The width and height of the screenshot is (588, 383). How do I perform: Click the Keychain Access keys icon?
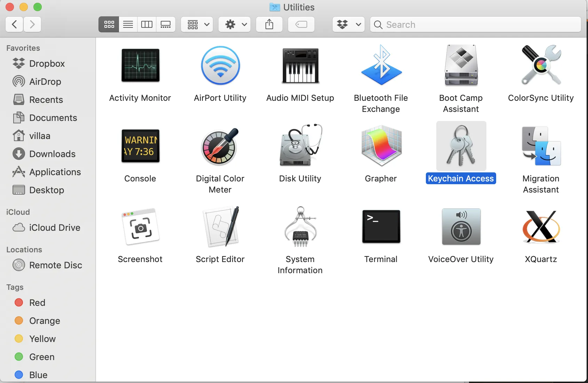(x=461, y=146)
